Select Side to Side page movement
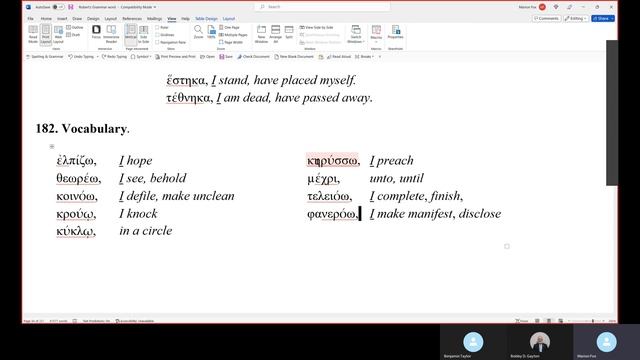 pos(144,34)
